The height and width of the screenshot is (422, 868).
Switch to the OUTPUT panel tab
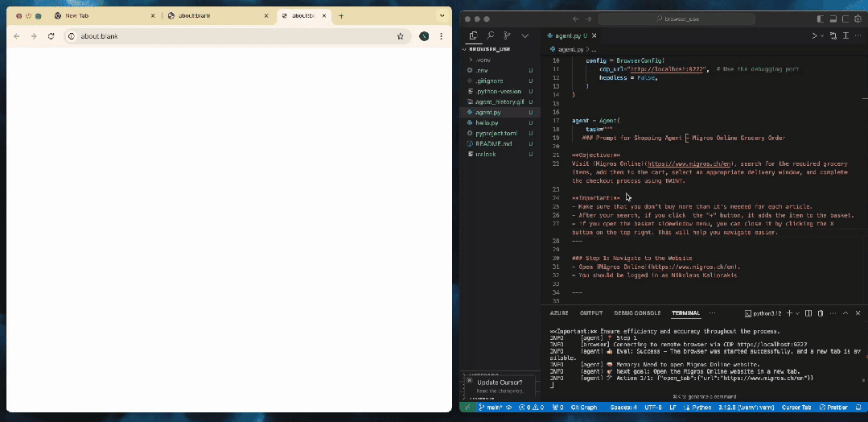pyautogui.click(x=590, y=313)
